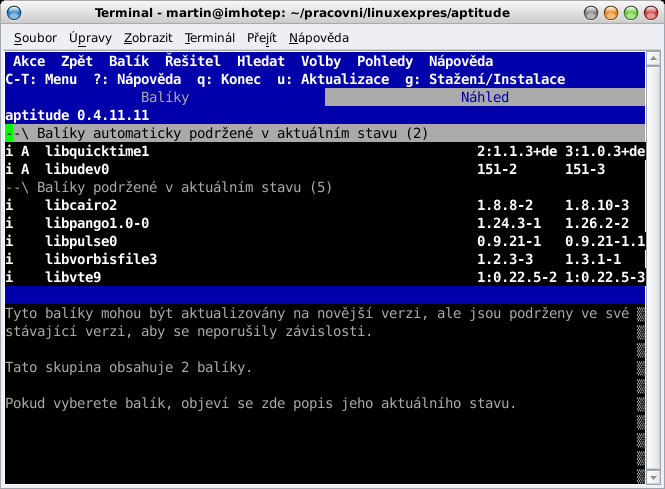Collapse 'Balíky podržené v aktuálním stavu (5)' group
The width and height of the screenshot is (665, 489).
pyautogui.click(x=325, y=187)
